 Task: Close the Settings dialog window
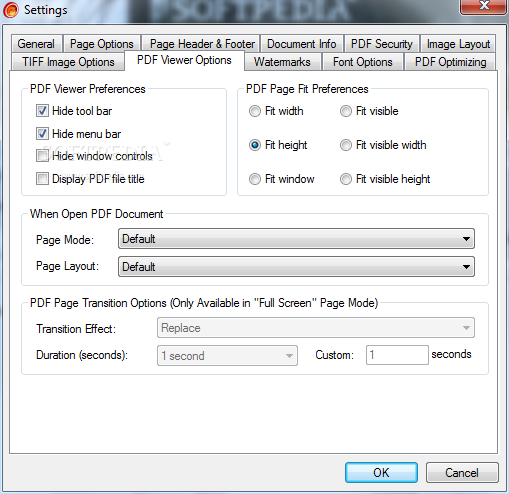484,6
